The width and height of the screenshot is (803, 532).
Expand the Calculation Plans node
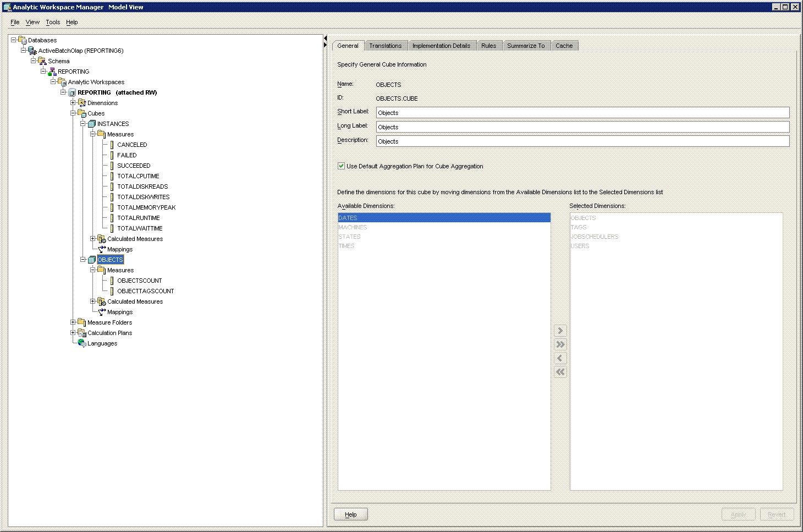pyautogui.click(x=73, y=332)
